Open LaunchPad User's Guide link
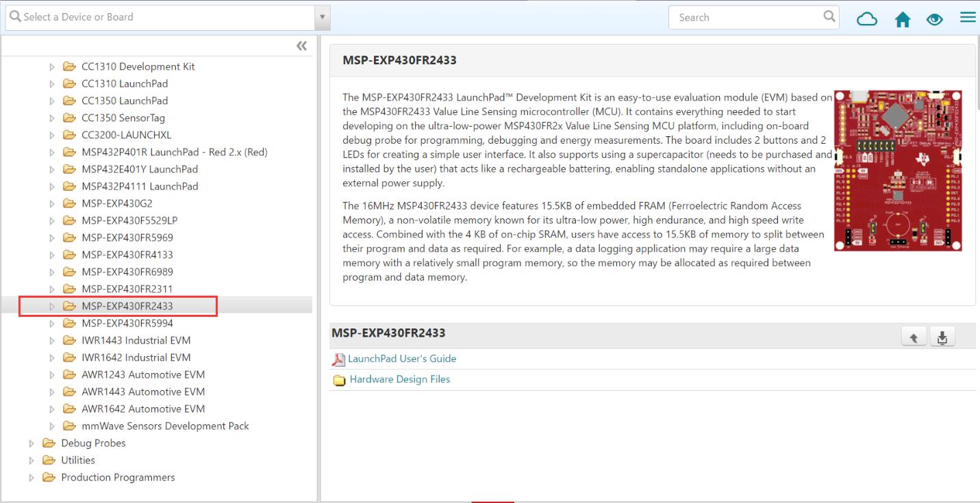 coord(402,359)
